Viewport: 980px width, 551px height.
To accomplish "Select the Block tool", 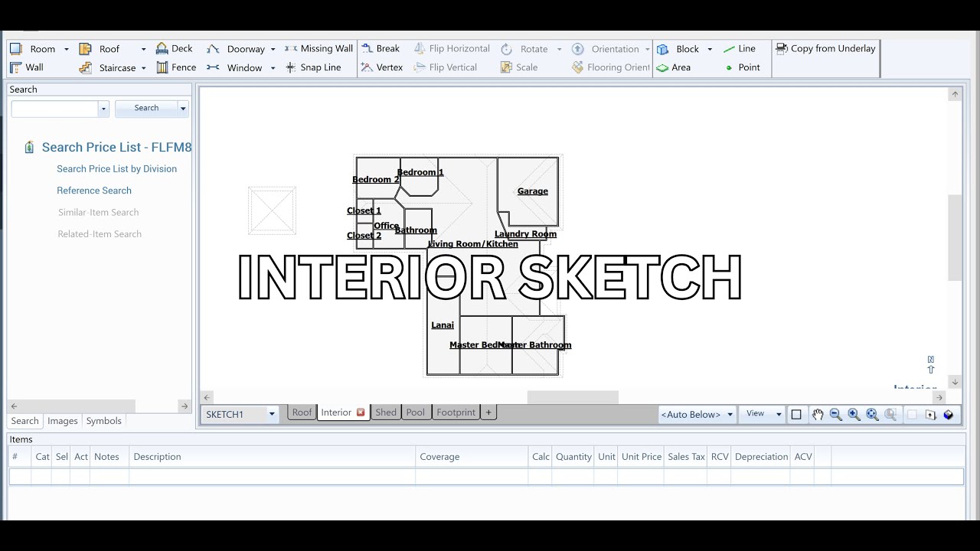I will 678,48.
